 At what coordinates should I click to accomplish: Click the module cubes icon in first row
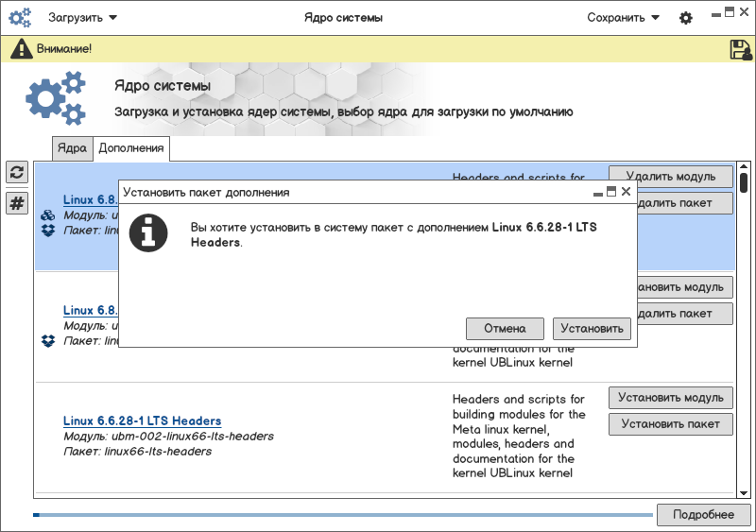(x=48, y=215)
